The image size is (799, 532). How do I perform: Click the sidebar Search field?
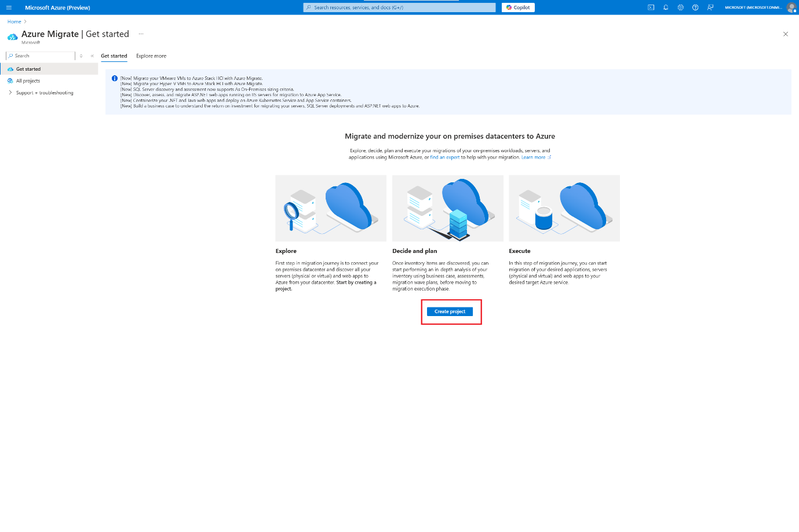tap(39, 56)
